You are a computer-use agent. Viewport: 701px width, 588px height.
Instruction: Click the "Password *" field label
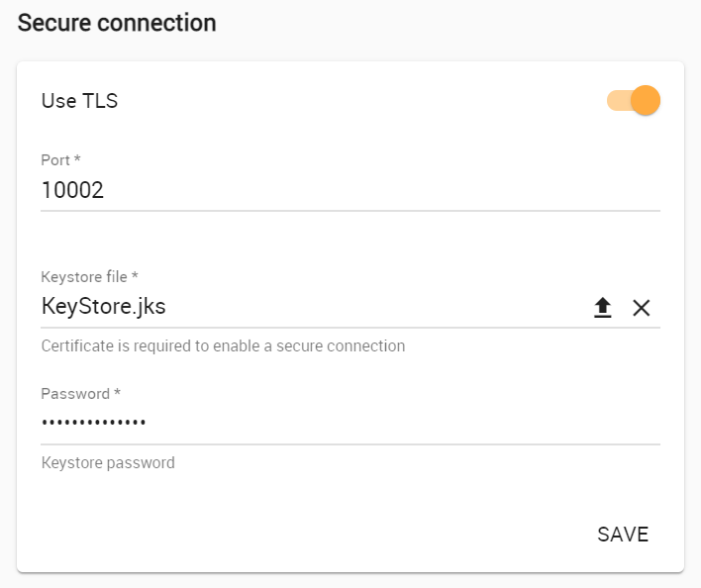[80, 393]
